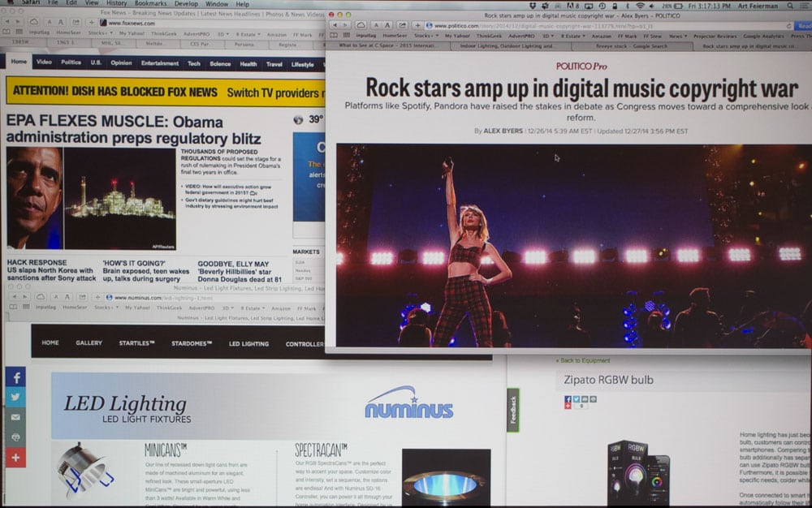Open Politics section on Fox News
This screenshot has width=812, height=508.
(x=71, y=62)
